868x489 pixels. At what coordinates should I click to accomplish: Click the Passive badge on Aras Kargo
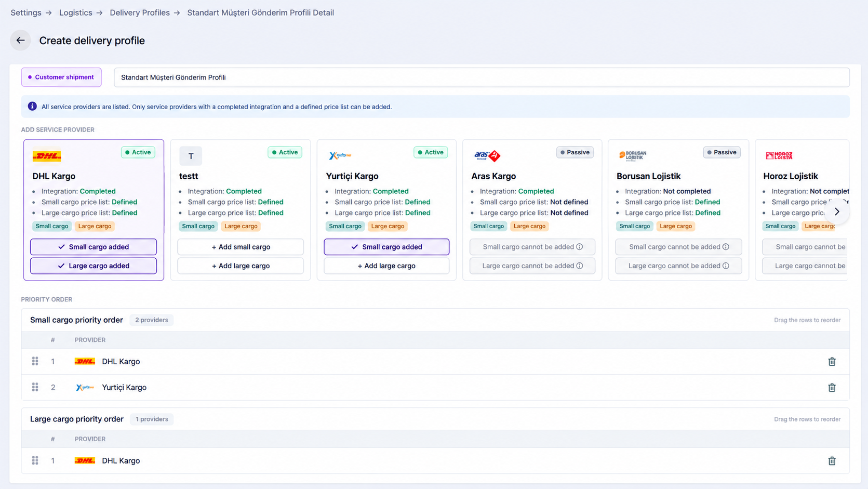pyautogui.click(x=575, y=152)
